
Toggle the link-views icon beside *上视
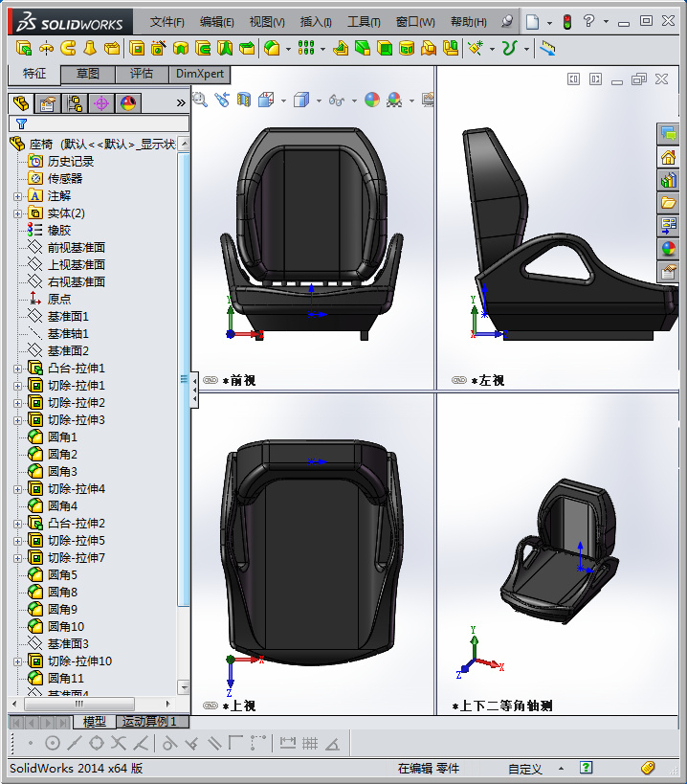[x=211, y=706]
